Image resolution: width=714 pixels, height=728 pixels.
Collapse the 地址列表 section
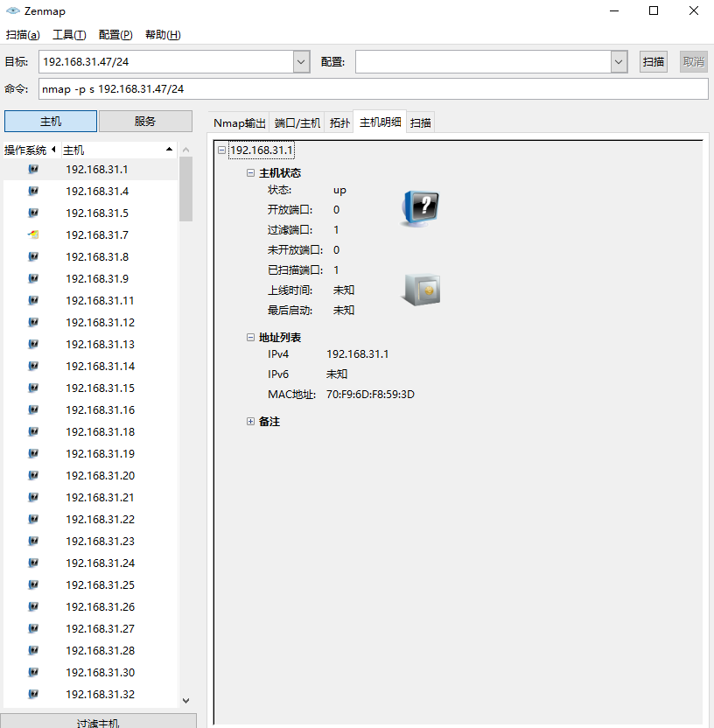(x=251, y=337)
